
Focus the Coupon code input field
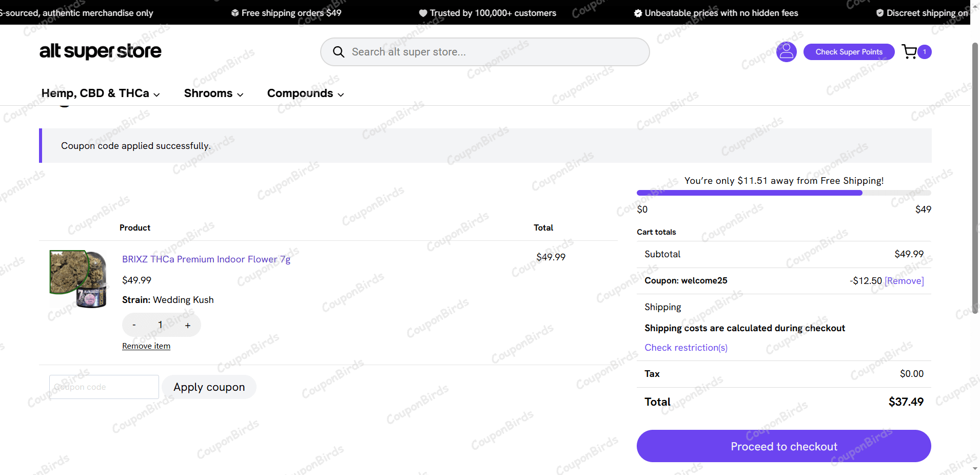[104, 387]
